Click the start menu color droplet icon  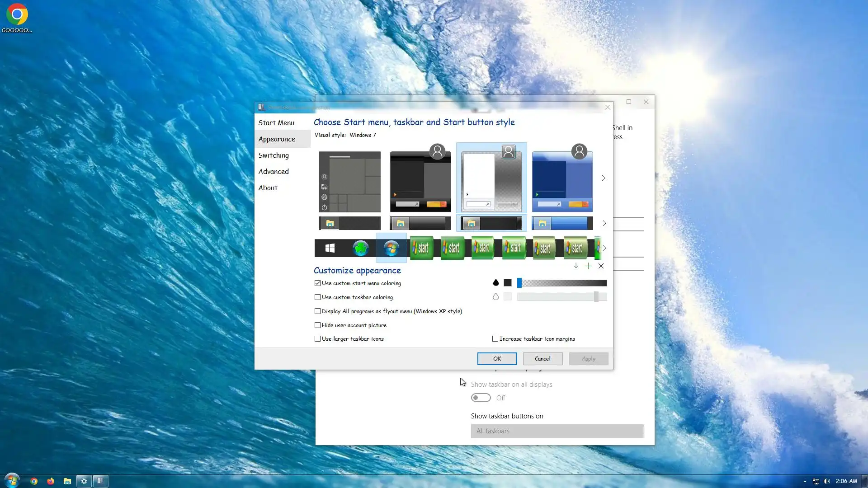[495, 283]
